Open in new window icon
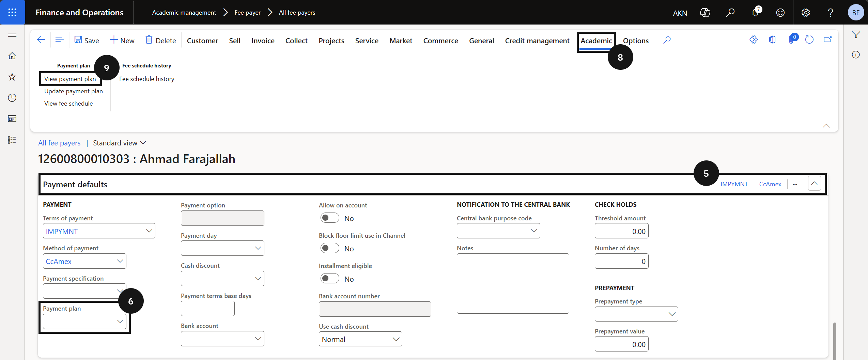Viewport: 868px width, 360px height. 827,40
